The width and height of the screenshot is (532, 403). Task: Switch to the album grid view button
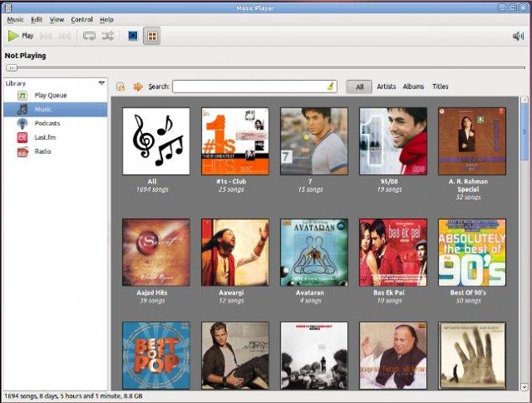pos(152,36)
